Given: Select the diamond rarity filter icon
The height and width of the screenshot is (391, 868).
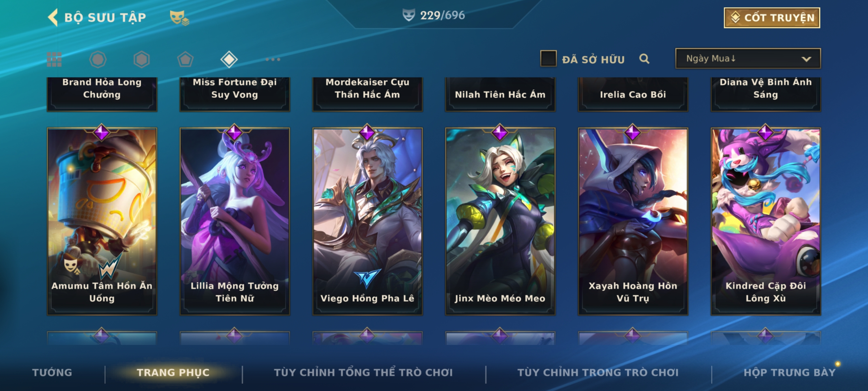Looking at the screenshot, I should (x=229, y=59).
